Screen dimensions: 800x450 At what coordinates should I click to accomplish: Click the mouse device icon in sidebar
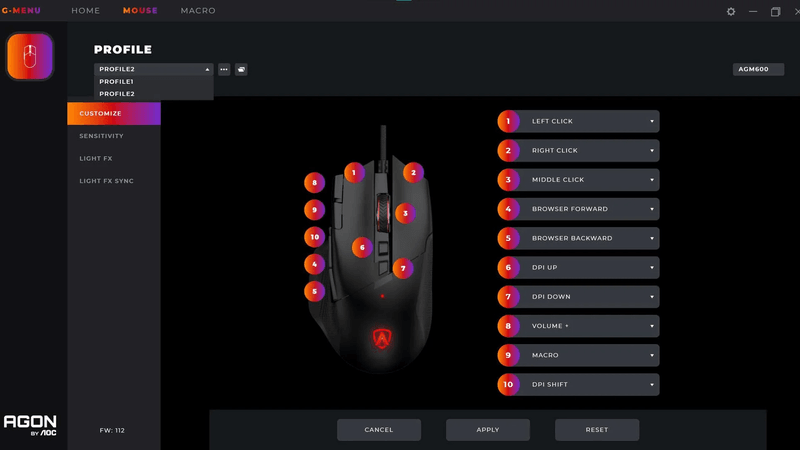[x=30, y=56]
